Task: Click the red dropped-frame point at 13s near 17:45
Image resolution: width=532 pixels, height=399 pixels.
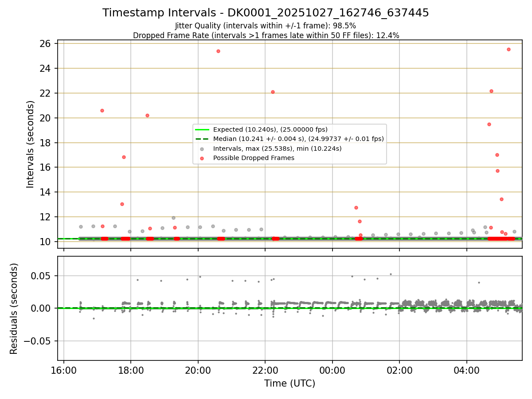Action: [x=122, y=204]
